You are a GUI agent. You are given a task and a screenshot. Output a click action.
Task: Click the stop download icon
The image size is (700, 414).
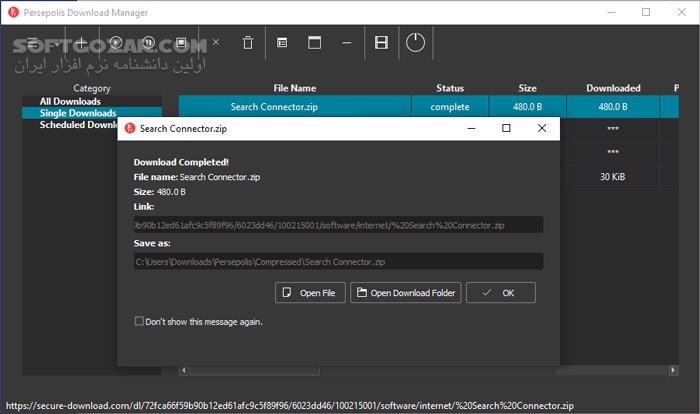click(181, 43)
